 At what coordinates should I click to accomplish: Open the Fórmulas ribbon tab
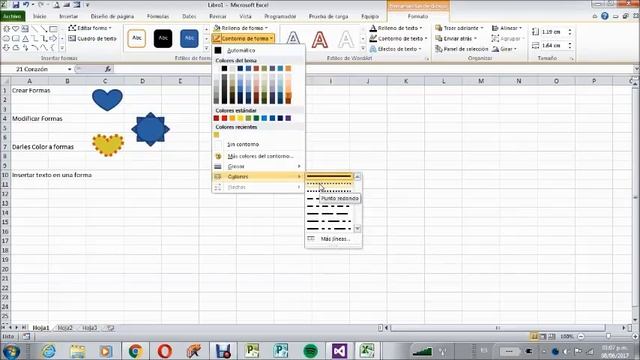(x=158, y=16)
